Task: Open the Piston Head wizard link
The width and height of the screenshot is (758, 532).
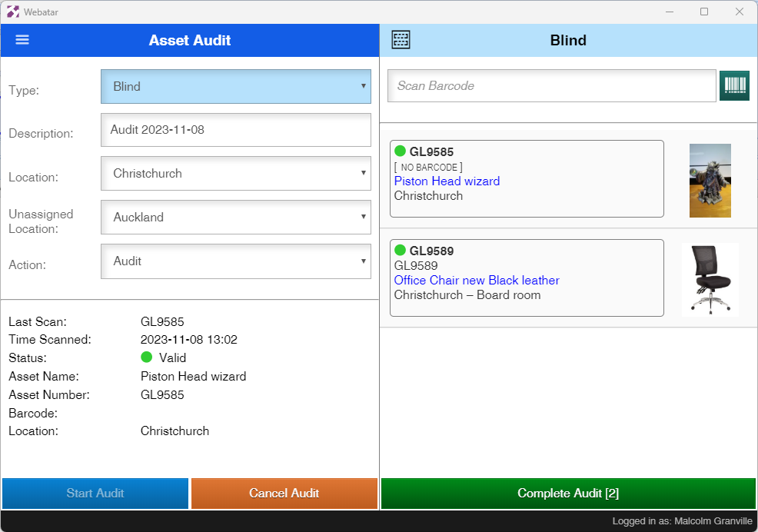Action: [x=447, y=181]
